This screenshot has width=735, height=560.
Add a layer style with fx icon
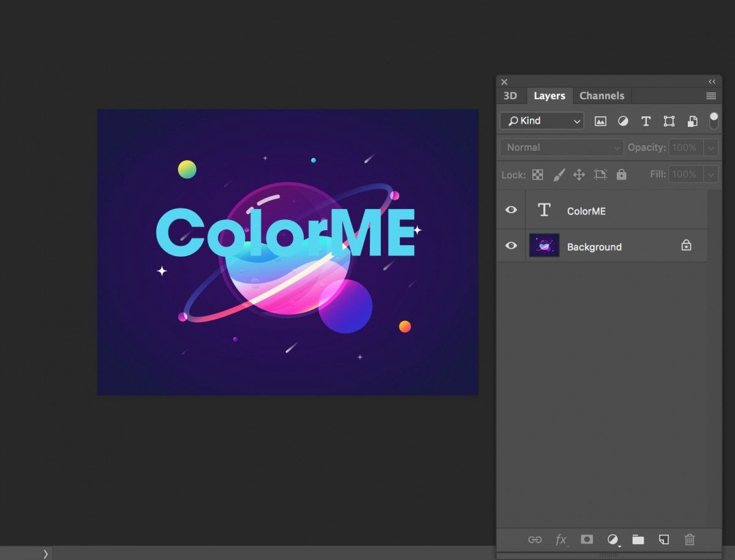[560, 540]
